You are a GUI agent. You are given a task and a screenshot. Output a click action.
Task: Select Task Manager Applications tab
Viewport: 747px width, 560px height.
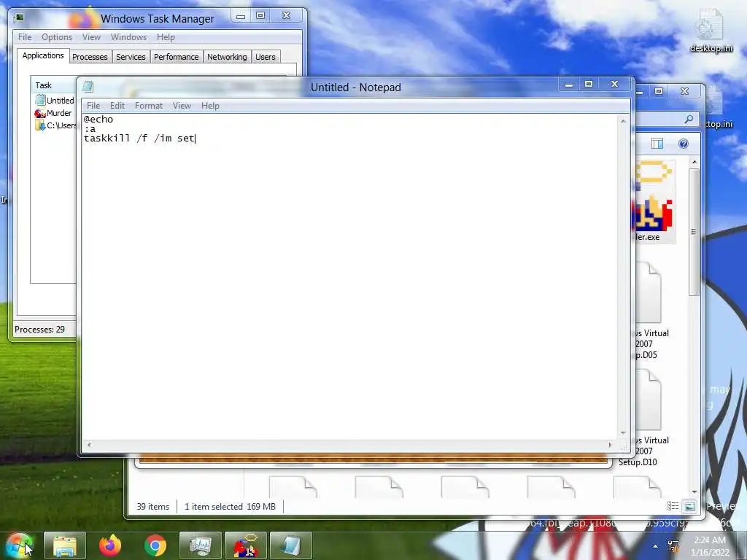[43, 55]
